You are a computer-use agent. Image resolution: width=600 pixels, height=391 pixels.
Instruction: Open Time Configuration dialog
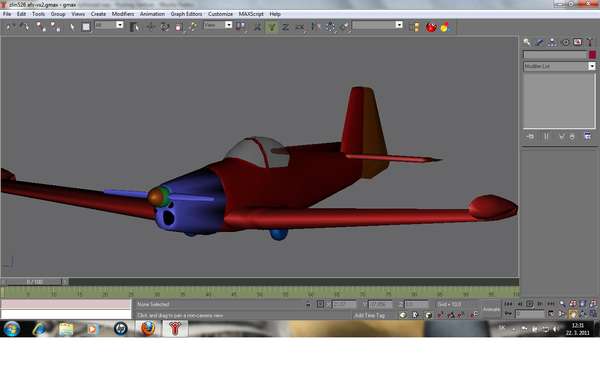551,314
